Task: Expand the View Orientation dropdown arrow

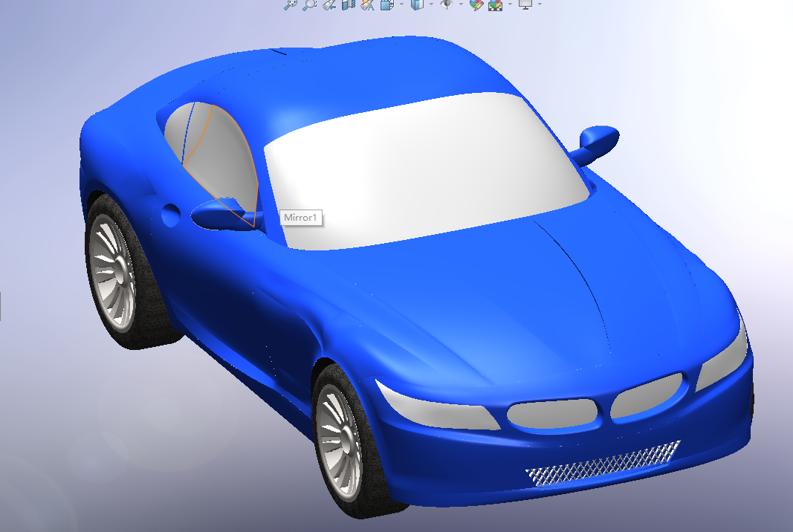Action: 401,4
